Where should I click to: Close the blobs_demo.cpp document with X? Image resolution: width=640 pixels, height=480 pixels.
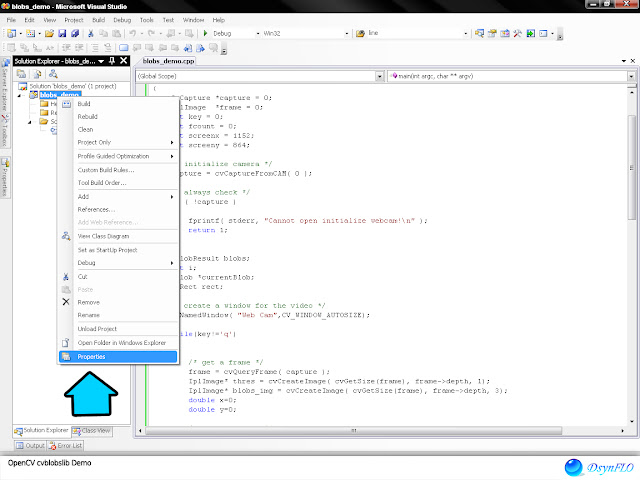tap(632, 61)
